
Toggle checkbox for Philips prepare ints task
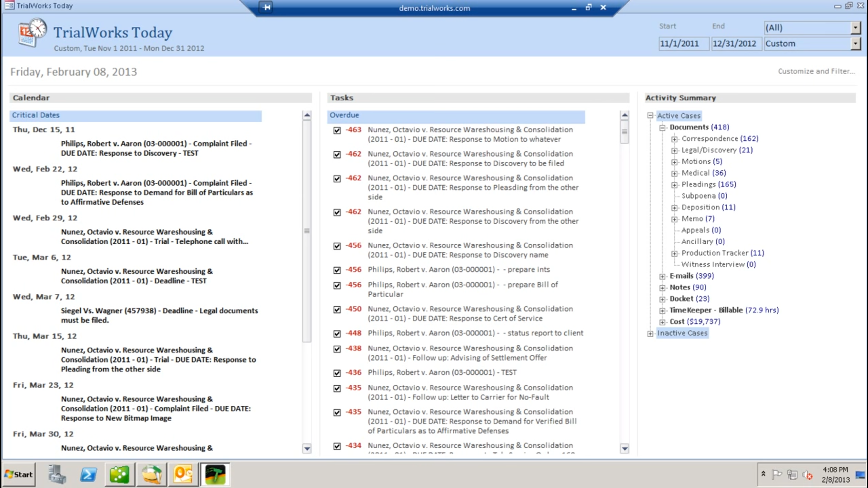click(337, 270)
